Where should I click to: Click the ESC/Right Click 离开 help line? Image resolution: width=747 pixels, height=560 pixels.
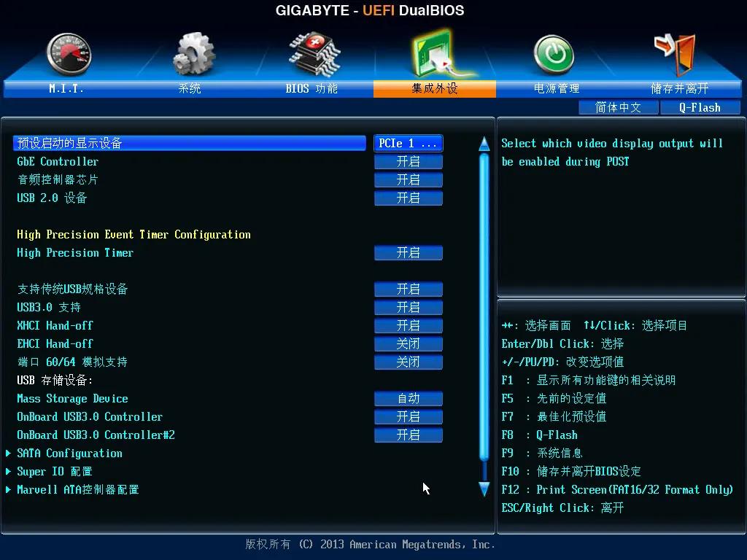click(x=562, y=507)
